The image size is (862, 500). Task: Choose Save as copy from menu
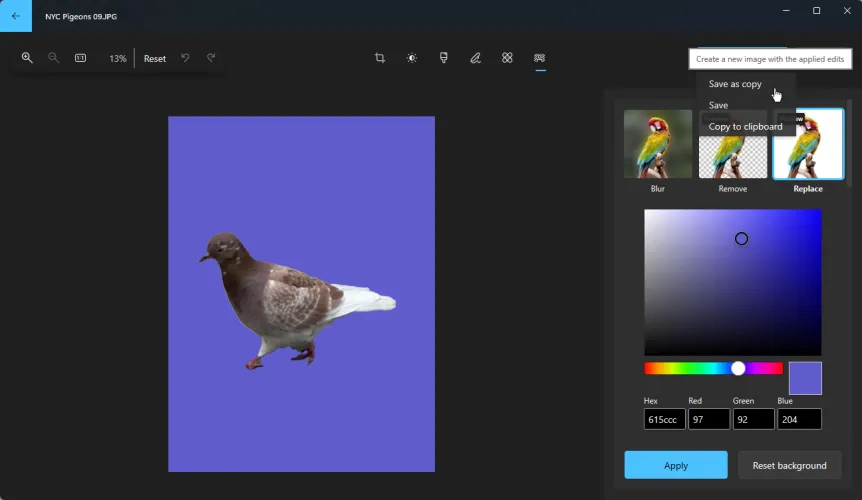coord(735,84)
